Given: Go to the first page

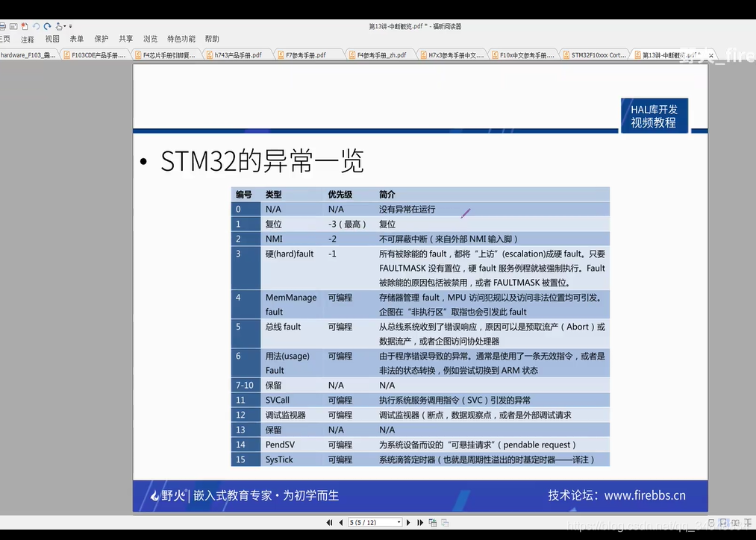Looking at the screenshot, I should click(x=329, y=523).
